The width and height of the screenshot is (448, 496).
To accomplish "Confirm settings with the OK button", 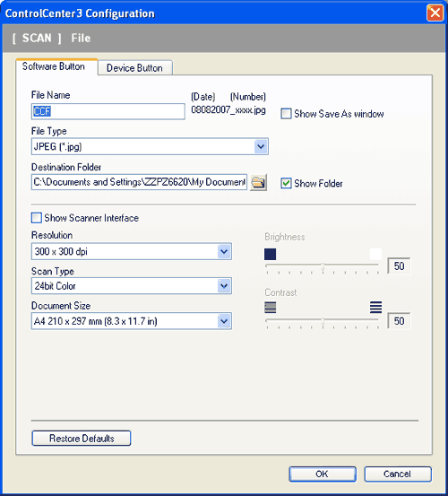I will [x=323, y=474].
